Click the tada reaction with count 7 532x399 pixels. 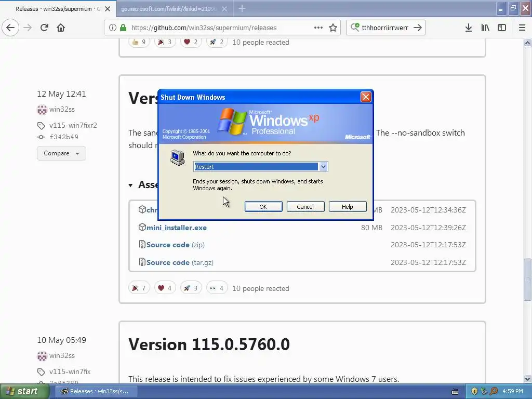tap(139, 288)
